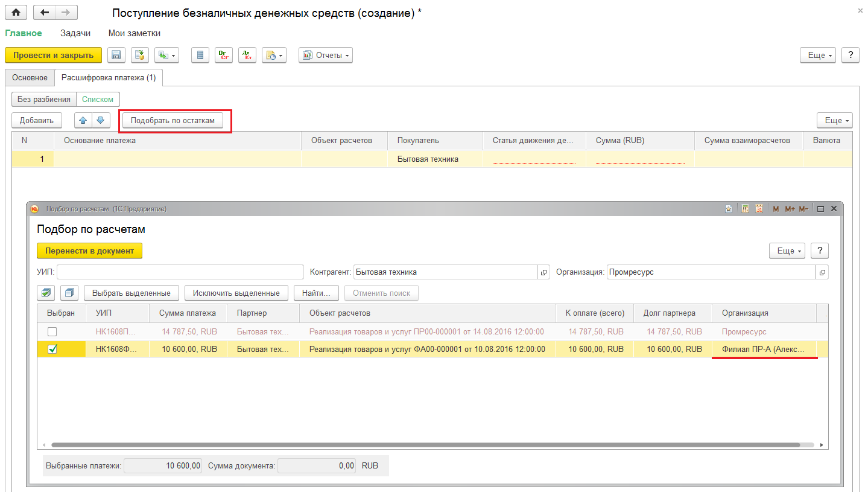Image resolution: width=868 pixels, height=492 pixels.
Task: Open the Контрагент field selection button
Action: (544, 272)
